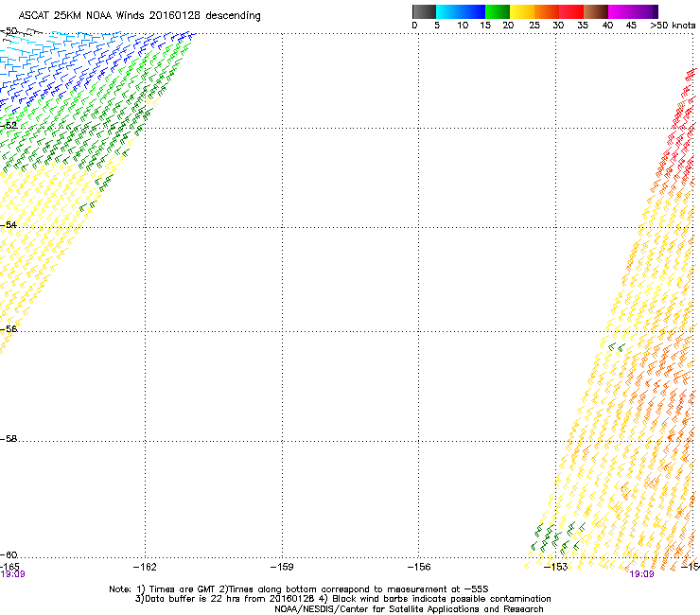700x615 pixels.
Task: Click the purple time label at the bottom left
Action: pyautogui.click(x=12, y=574)
